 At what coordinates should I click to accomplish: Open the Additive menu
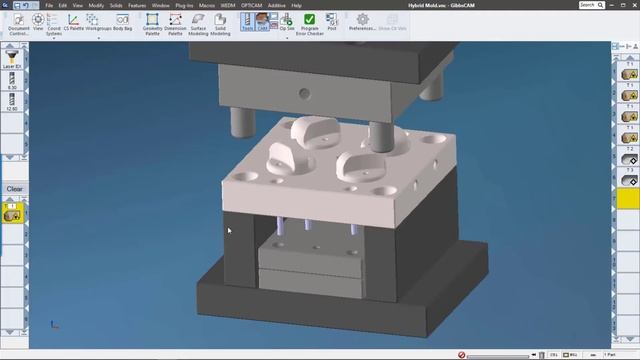point(277,6)
